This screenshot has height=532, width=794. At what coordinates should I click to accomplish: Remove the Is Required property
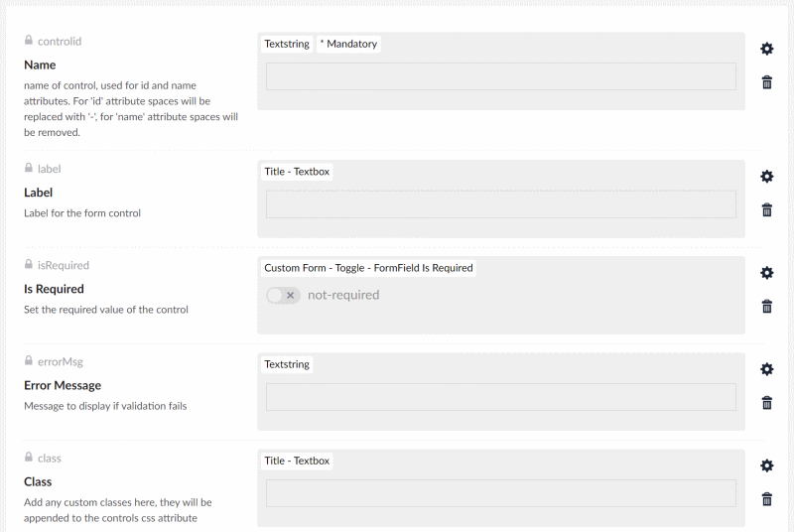coord(766,306)
